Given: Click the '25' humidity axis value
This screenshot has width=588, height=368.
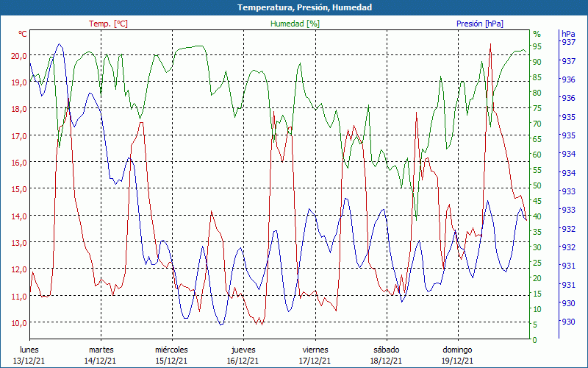Looking at the screenshot, I should 537,263.
